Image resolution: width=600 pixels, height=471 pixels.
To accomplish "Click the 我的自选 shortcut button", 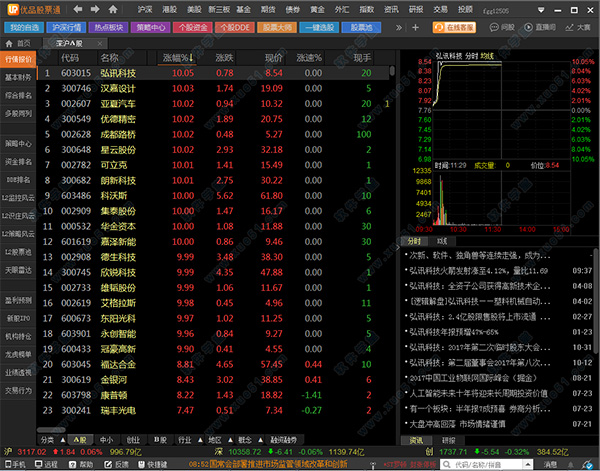I will (x=24, y=27).
